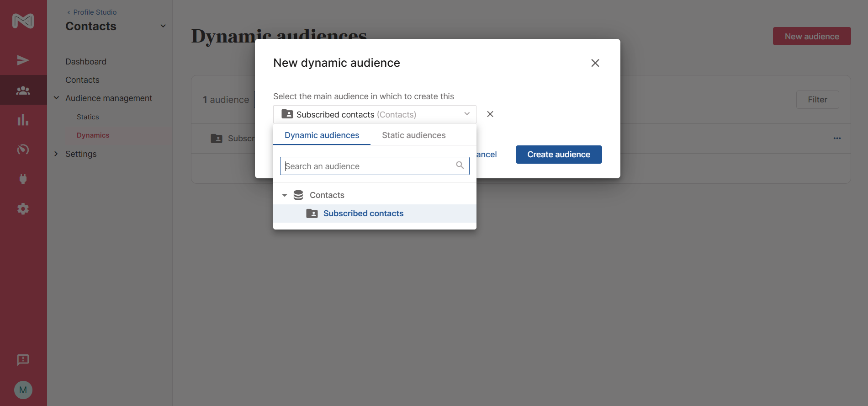The width and height of the screenshot is (868, 406).
Task: Switch to the Static audiences tab
Action: pos(413,135)
